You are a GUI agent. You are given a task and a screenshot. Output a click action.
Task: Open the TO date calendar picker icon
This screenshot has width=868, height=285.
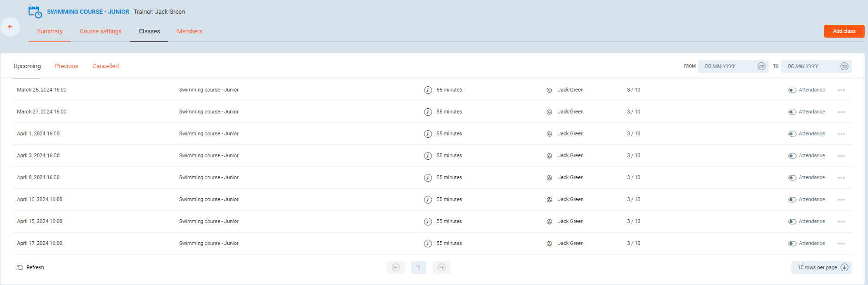coord(844,66)
